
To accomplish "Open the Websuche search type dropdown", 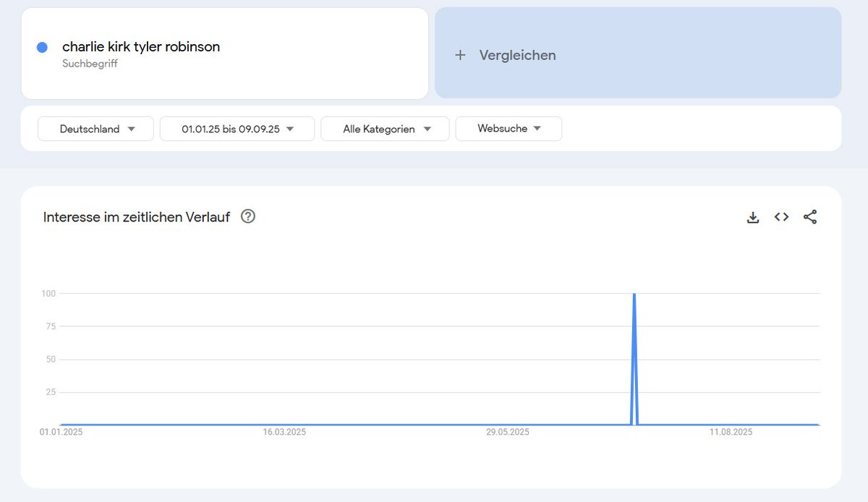I will click(x=509, y=129).
